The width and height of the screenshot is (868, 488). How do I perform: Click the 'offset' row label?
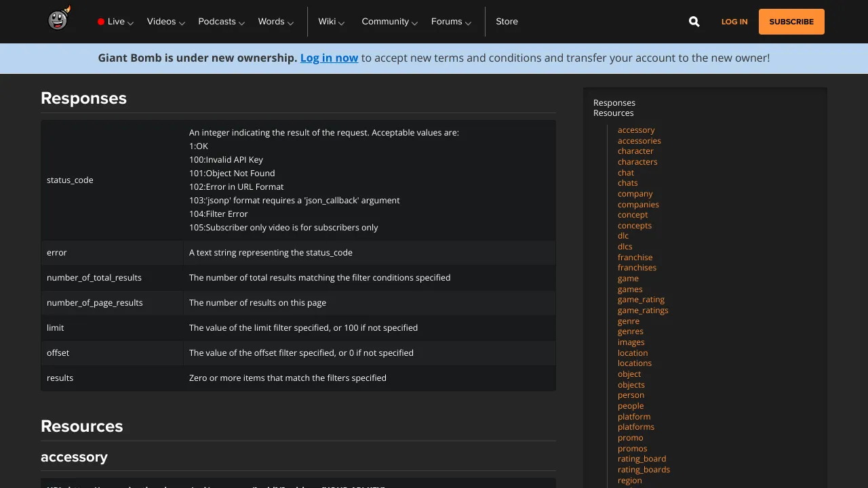click(58, 353)
